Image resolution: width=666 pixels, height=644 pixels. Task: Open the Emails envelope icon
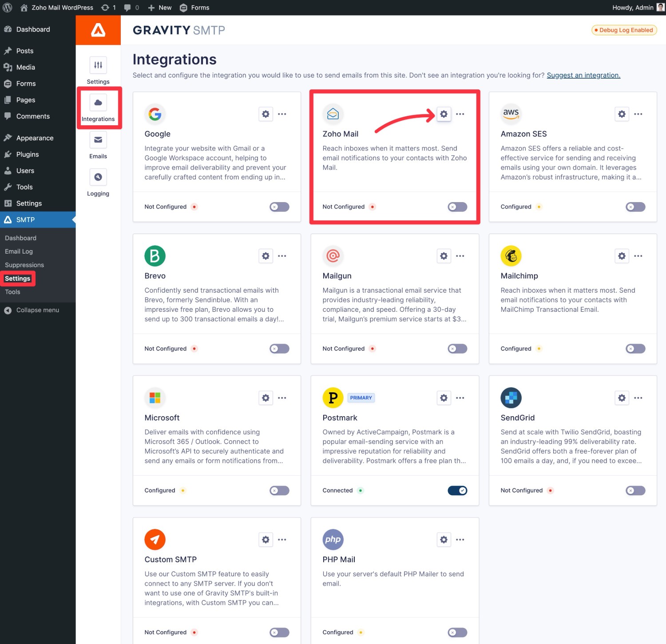(x=98, y=140)
